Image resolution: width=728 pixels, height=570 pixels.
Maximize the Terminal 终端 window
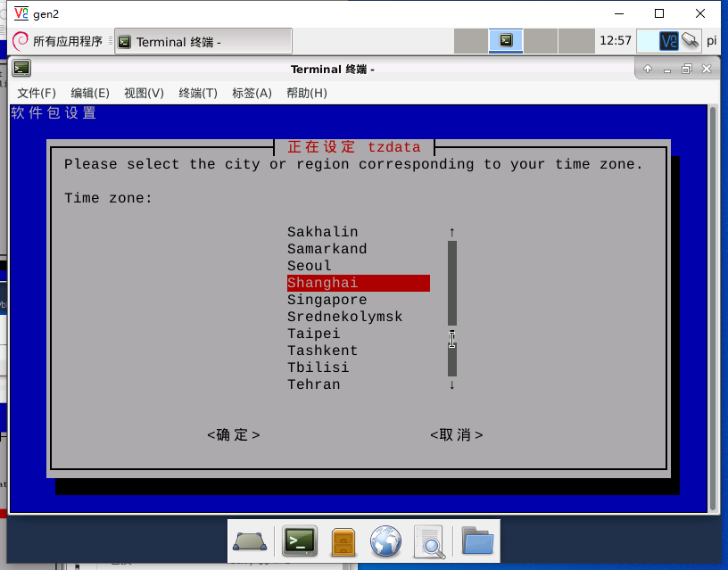coord(687,70)
